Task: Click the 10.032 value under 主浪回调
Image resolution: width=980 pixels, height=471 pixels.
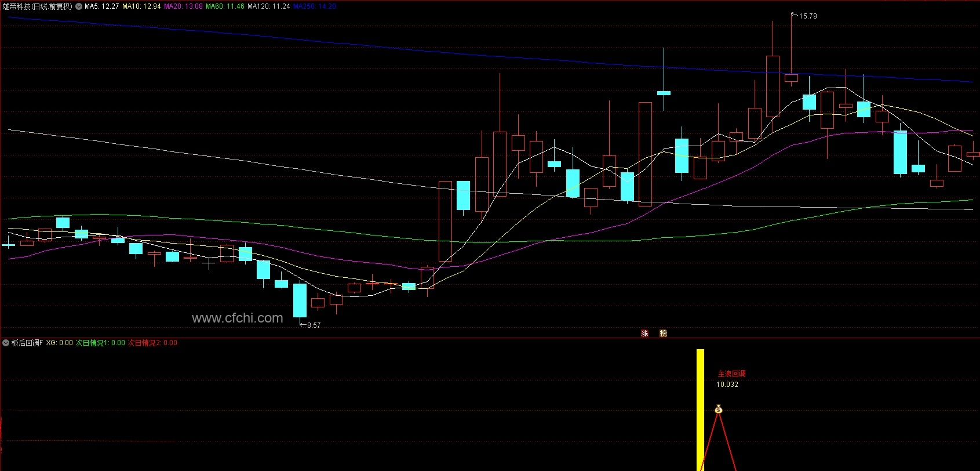Action: tap(727, 385)
